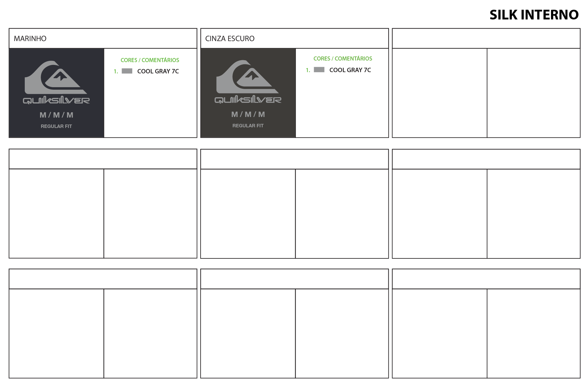This screenshot has height=392, width=588.
Task: Select REGULAR FIT text on the dark gray swatch
Action: [x=248, y=125]
